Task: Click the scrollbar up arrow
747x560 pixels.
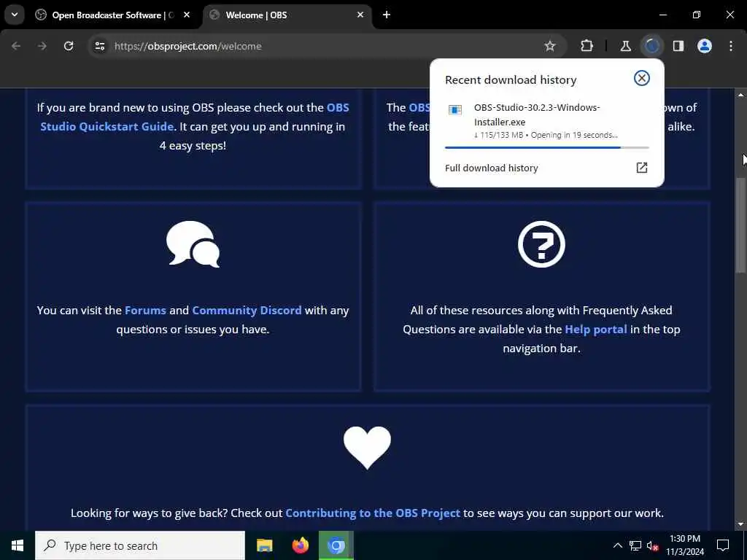Action: [741, 95]
